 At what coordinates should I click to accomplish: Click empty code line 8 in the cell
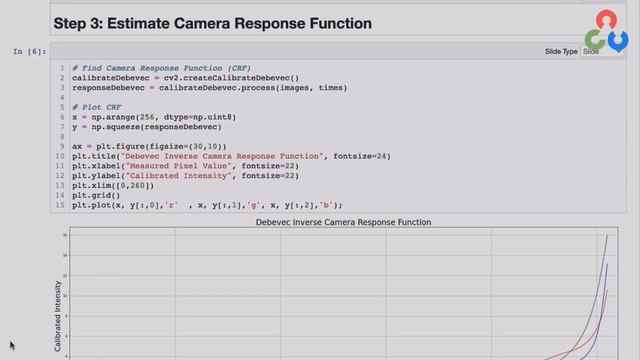pos(347,137)
